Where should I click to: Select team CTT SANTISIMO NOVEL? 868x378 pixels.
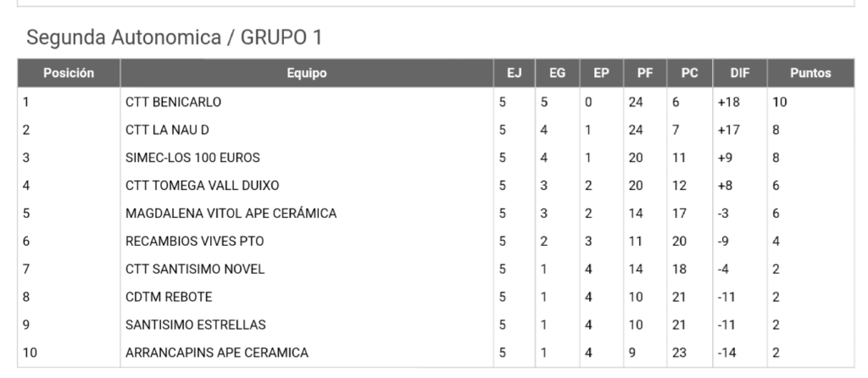(x=195, y=269)
